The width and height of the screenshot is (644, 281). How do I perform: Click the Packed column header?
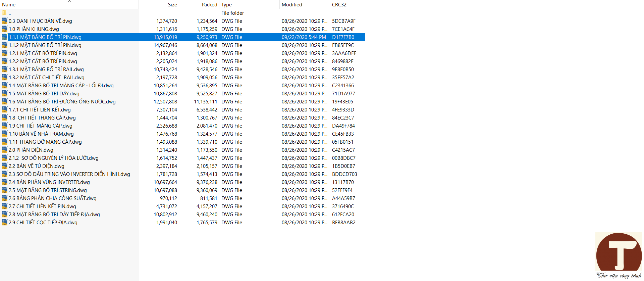(x=209, y=5)
